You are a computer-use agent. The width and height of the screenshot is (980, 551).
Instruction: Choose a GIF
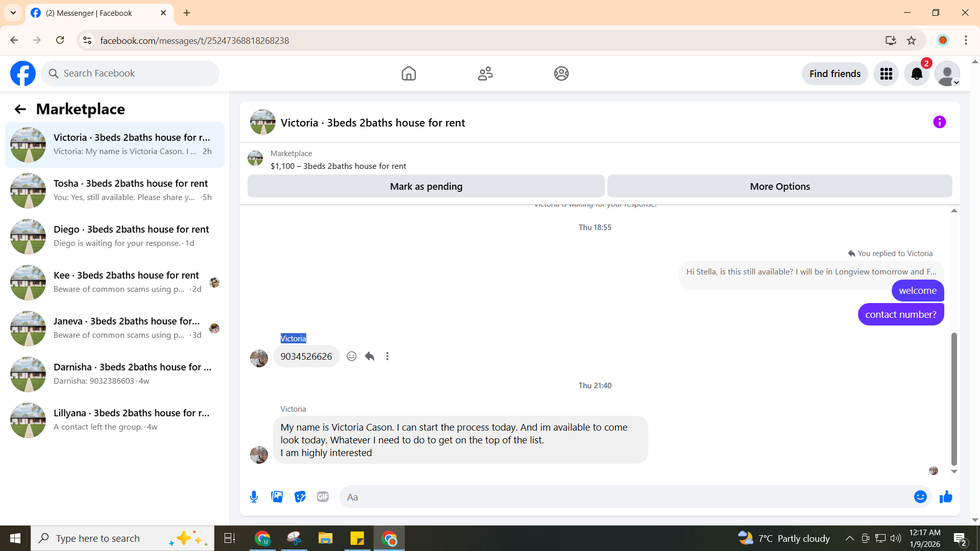click(323, 497)
